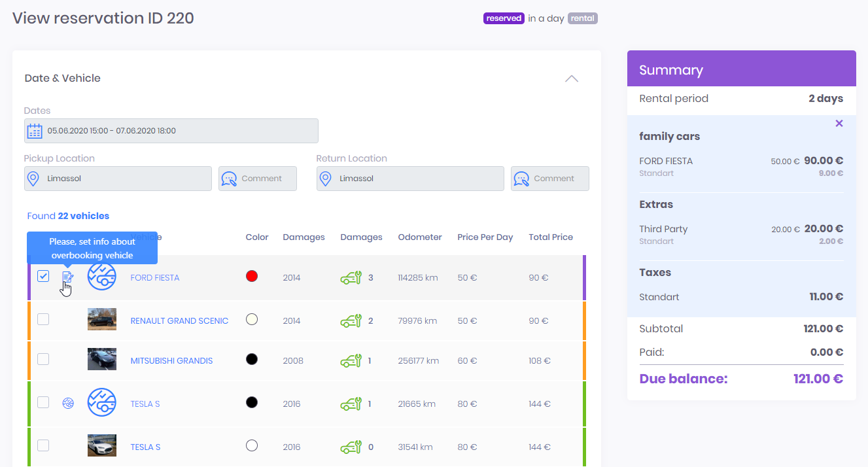Click the small overbooking icon on Tesla S row
868x467 pixels.
coord(68,404)
